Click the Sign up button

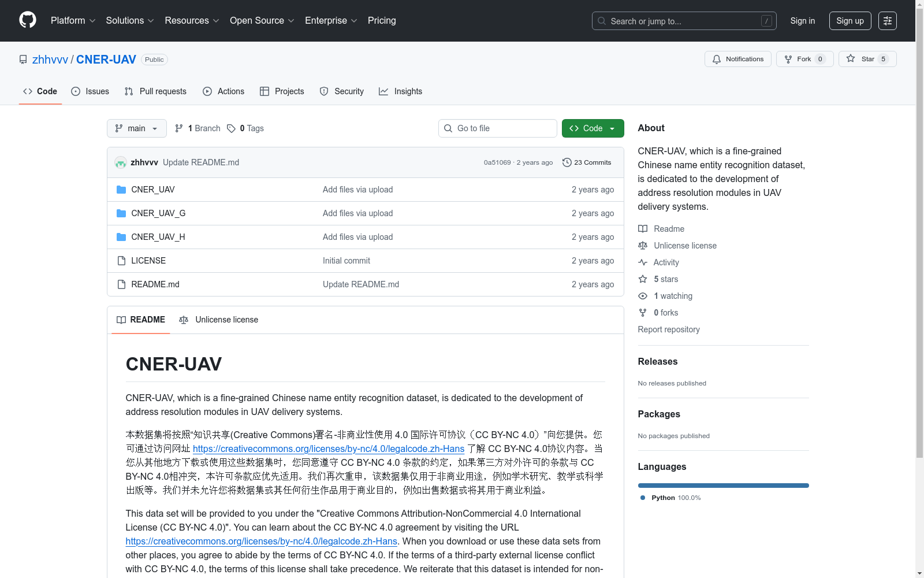click(850, 21)
